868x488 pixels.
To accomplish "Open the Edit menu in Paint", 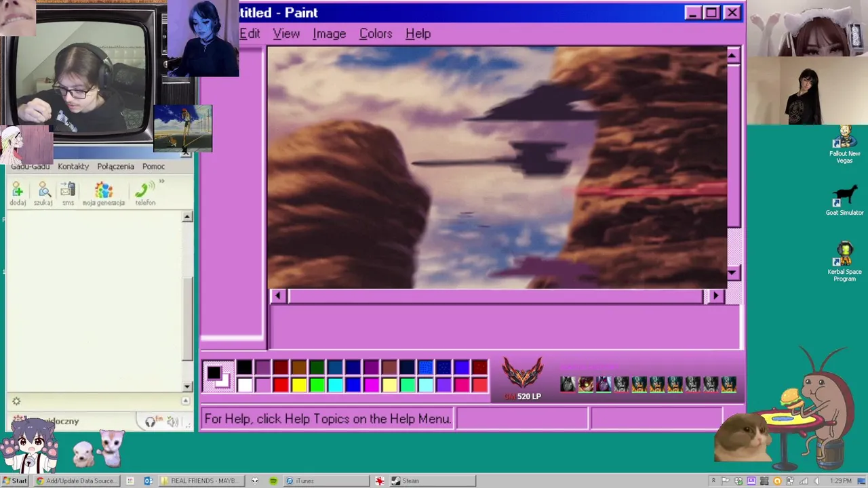I will [250, 33].
